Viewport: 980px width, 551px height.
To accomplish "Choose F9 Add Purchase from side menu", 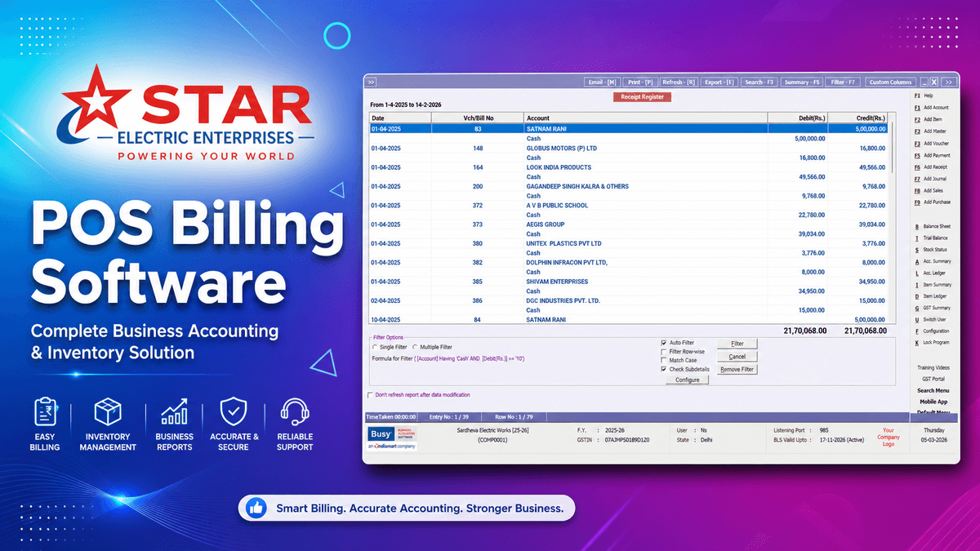I will (x=932, y=202).
